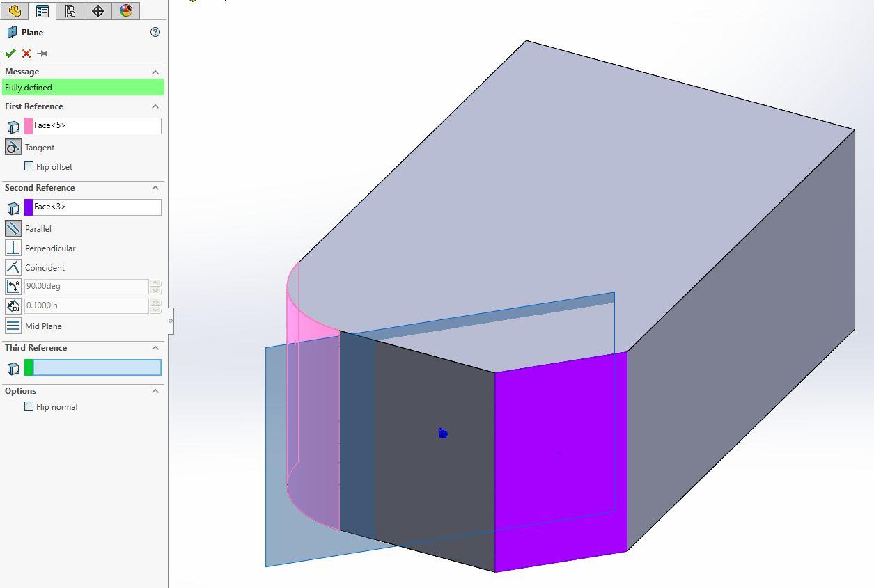Click the Perpendicular label
Viewport: 874px width, 588px height.
coord(50,248)
